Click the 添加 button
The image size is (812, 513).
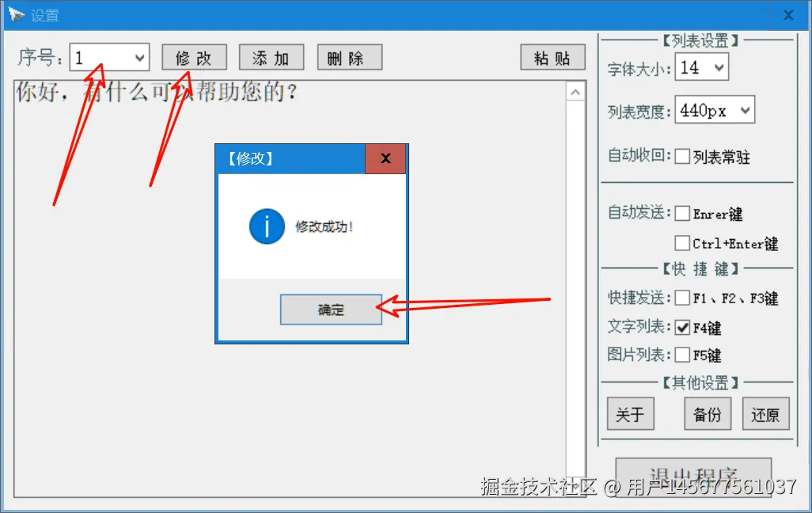tap(271, 58)
